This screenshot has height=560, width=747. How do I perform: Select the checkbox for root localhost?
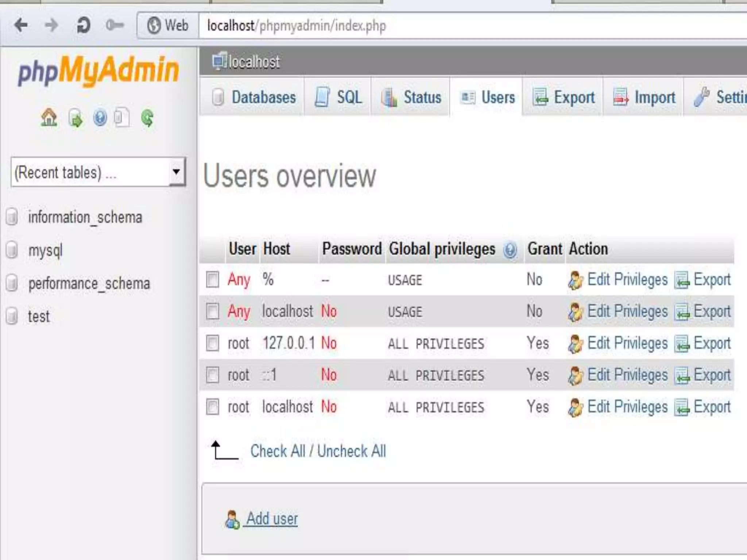(x=212, y=407)
